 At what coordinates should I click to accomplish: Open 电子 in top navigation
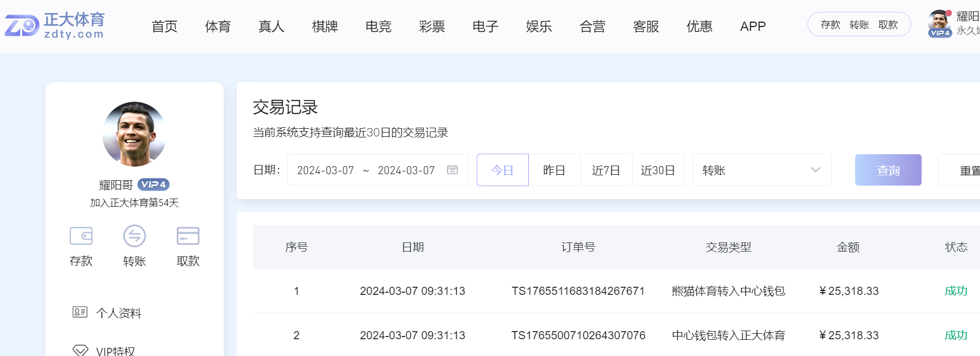(485, 27)
